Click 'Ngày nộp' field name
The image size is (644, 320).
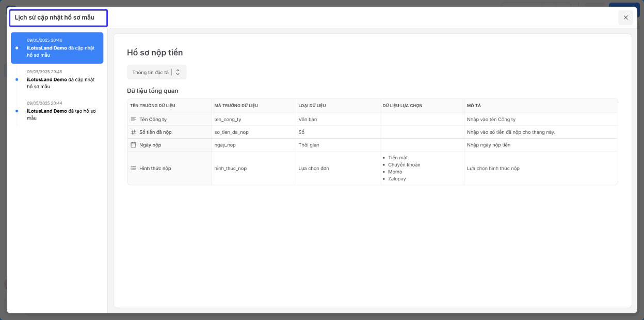pos(150,145)
